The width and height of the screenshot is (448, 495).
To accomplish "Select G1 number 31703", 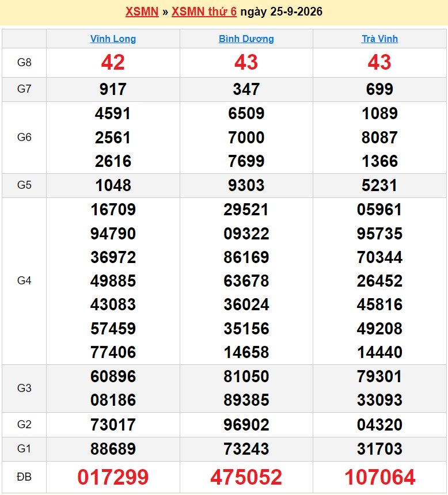I will (x=379, y=449).
